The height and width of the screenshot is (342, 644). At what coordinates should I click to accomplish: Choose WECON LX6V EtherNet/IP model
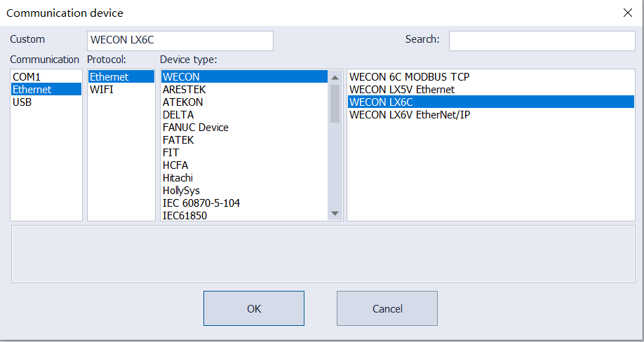[x=491, y=115]
